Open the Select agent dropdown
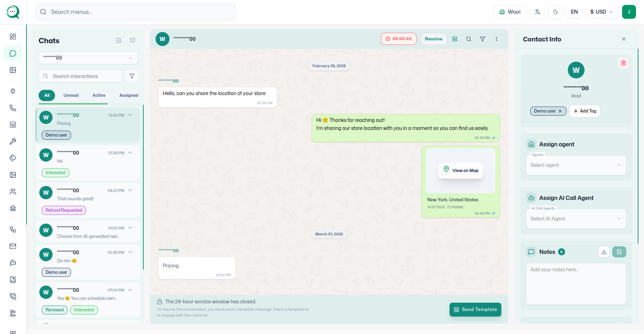 point(576,165)
